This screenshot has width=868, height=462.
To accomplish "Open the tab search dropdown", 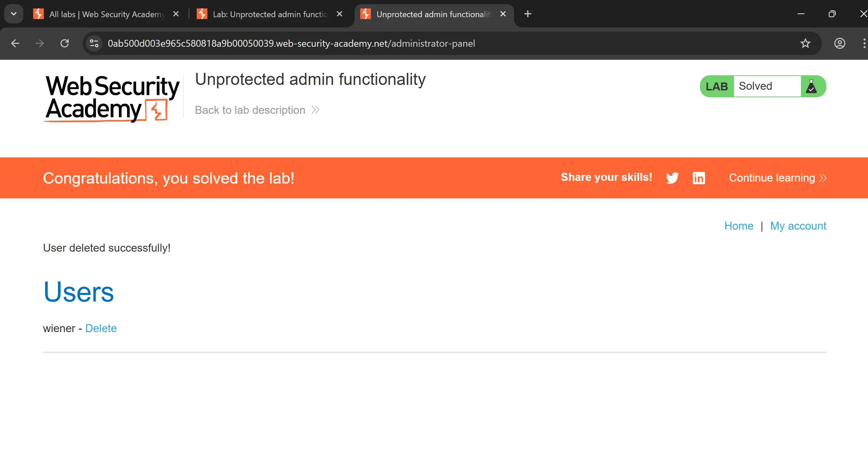I will [14, 14].
